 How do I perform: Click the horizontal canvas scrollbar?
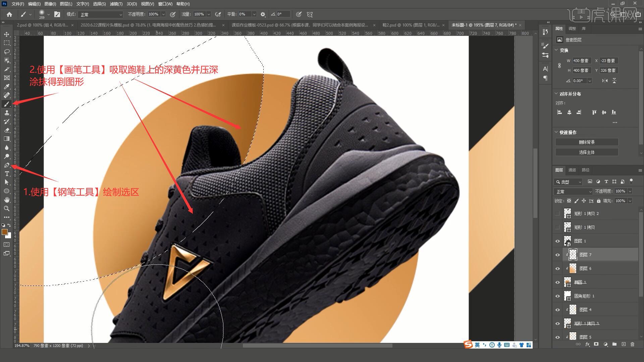point(317,346)
